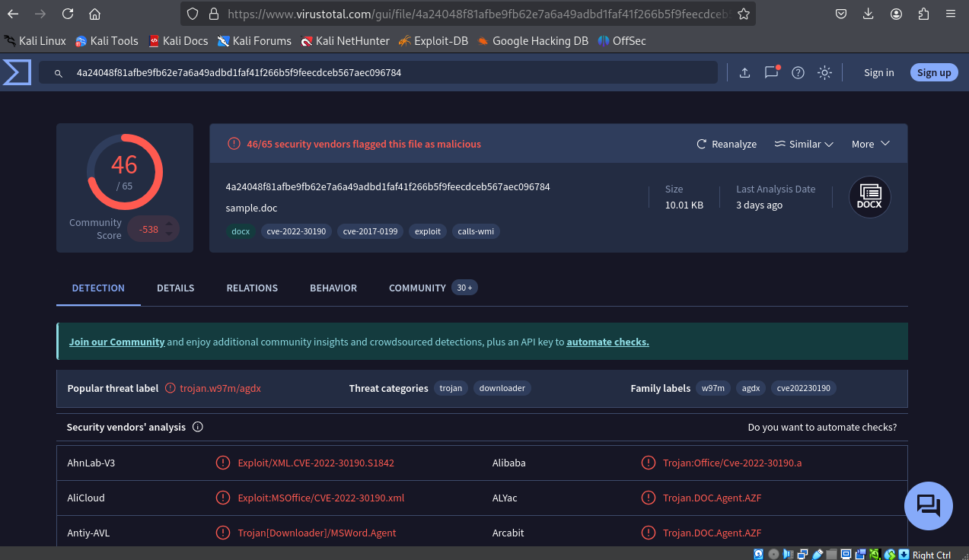Click the Firefox Pocket save icon
This screenshot has width=969, height=560.
(x=841, y=14)
